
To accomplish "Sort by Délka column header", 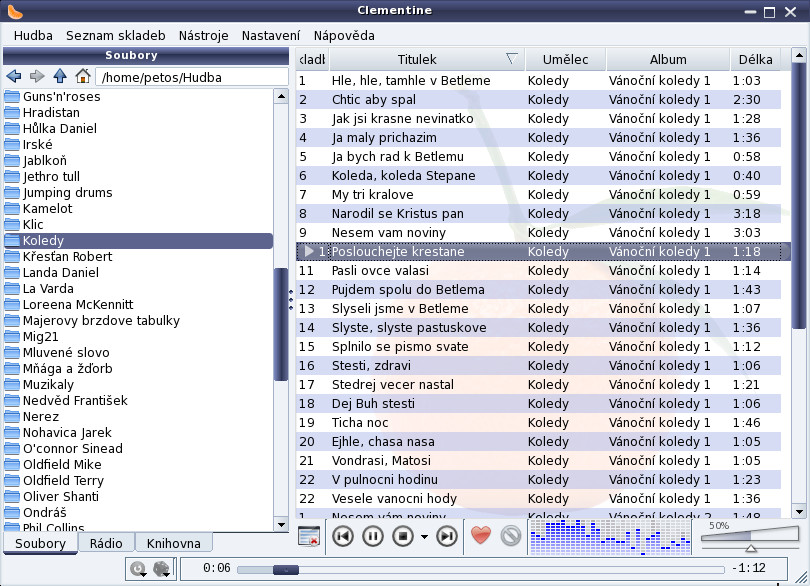I will click(x=755, y=59).
